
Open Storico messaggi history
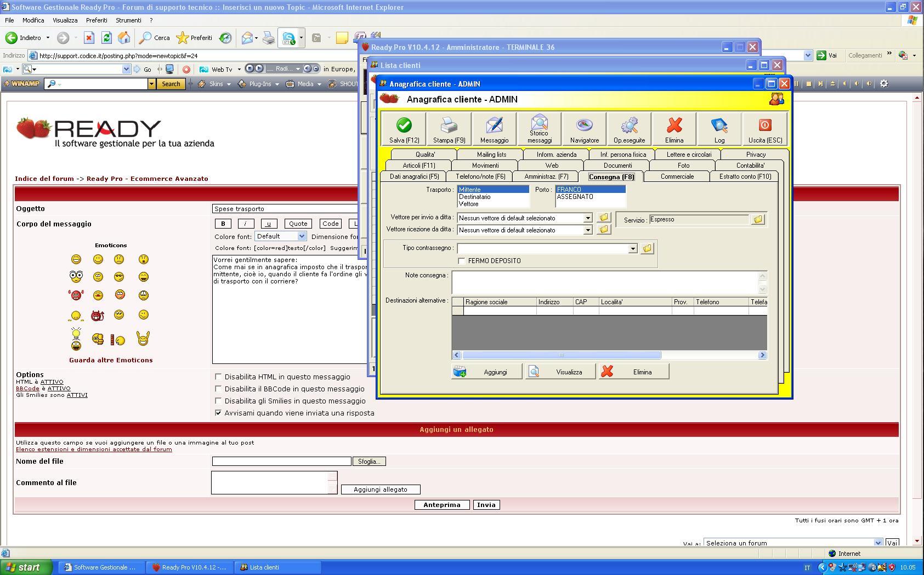[539, 129]
